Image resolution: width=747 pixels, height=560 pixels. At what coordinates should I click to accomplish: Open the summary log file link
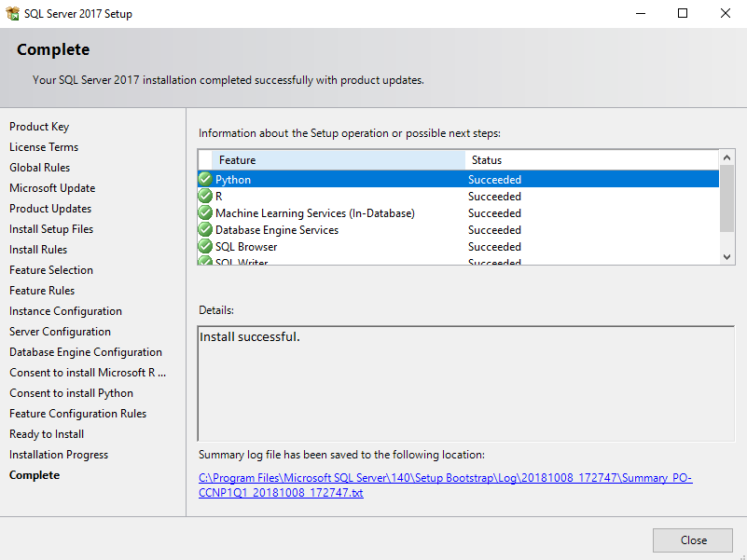tap(446, 485)
